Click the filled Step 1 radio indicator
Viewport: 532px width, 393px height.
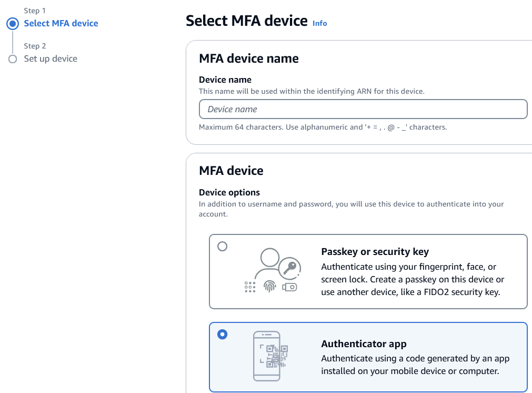(13, 23)
